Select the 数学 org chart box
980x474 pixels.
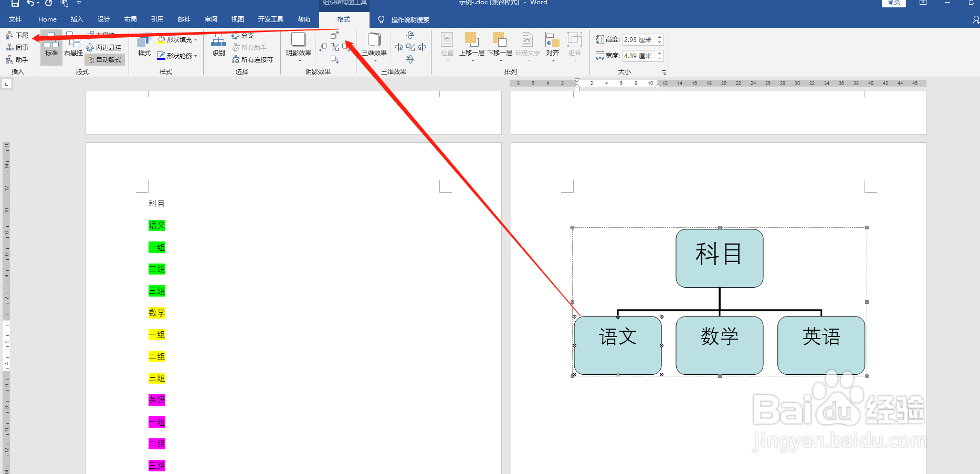point(719,345)
